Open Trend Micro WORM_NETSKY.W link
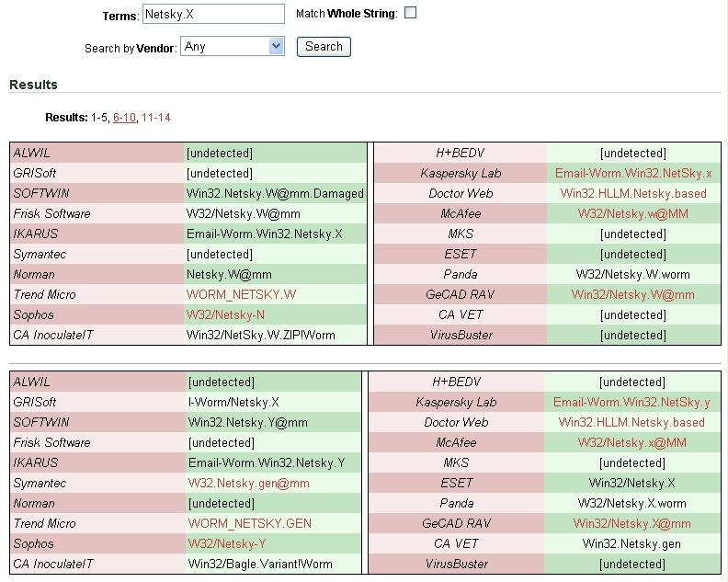The height and width of the screenshot is (582, 728). point(241,294)
